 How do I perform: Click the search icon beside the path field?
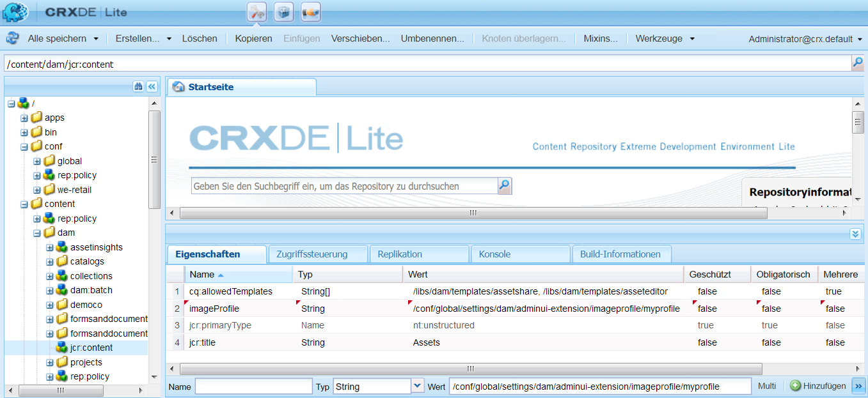[858, 63]
